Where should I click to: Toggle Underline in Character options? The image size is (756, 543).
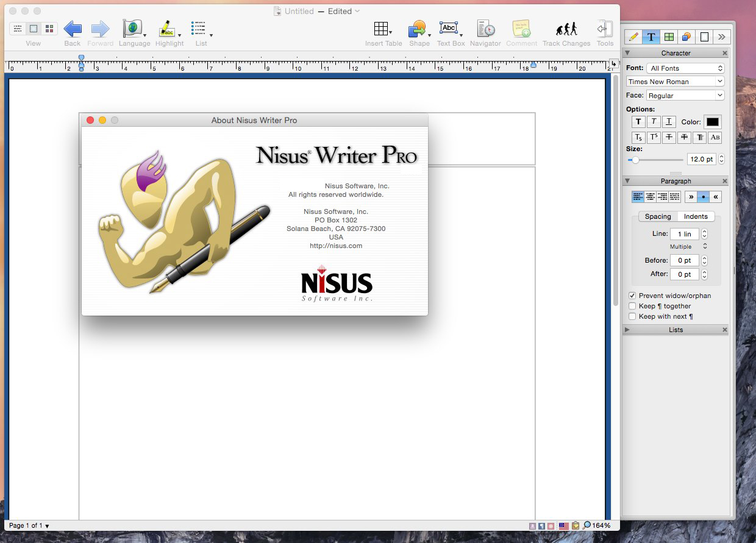coord(669,122)
